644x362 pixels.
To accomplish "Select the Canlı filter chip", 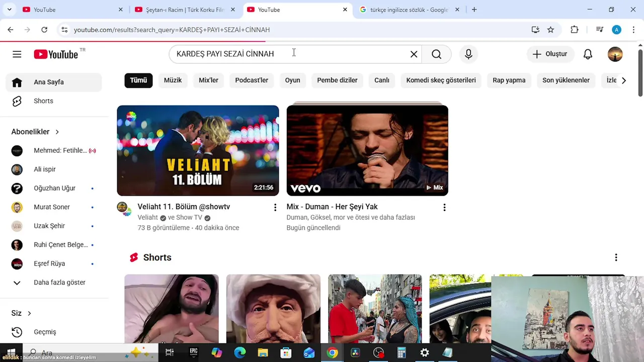I will (x=382, y=80).
